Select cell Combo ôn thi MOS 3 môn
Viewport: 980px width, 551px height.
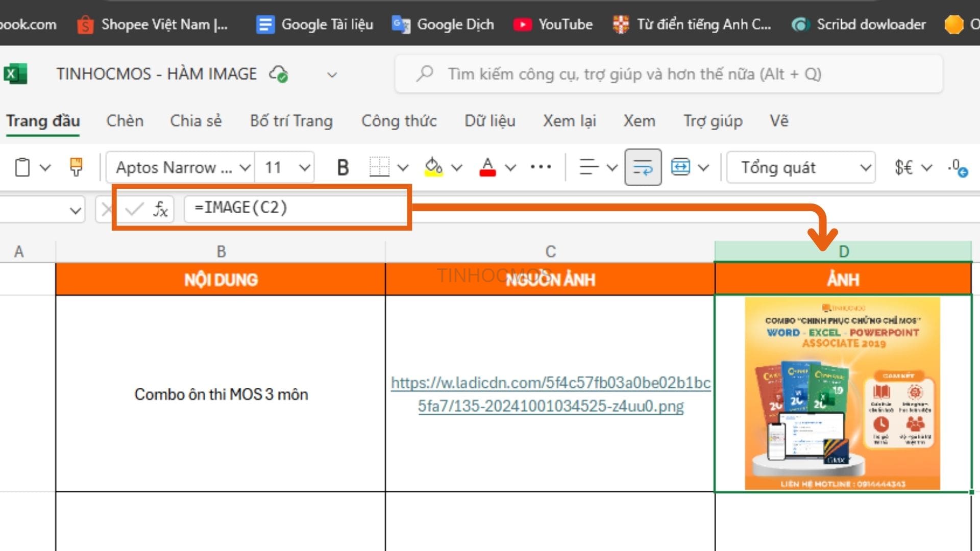tap(220, 393)
